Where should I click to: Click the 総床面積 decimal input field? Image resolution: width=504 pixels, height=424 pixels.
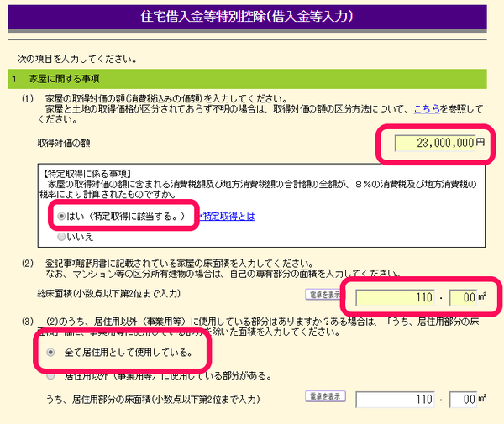tap(463, 297)
